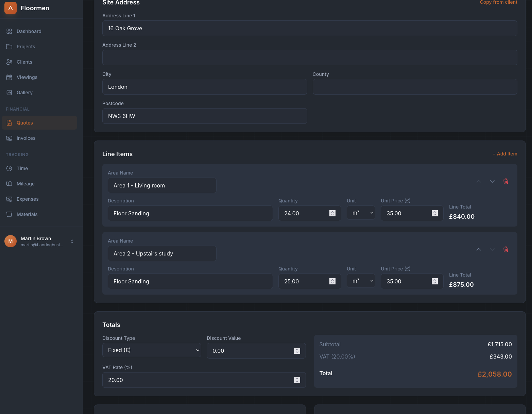Select the Materials icon in the sidebar
Image resolution: width=532 pixels, height=414 pixels.
click(x=9, y=214)
